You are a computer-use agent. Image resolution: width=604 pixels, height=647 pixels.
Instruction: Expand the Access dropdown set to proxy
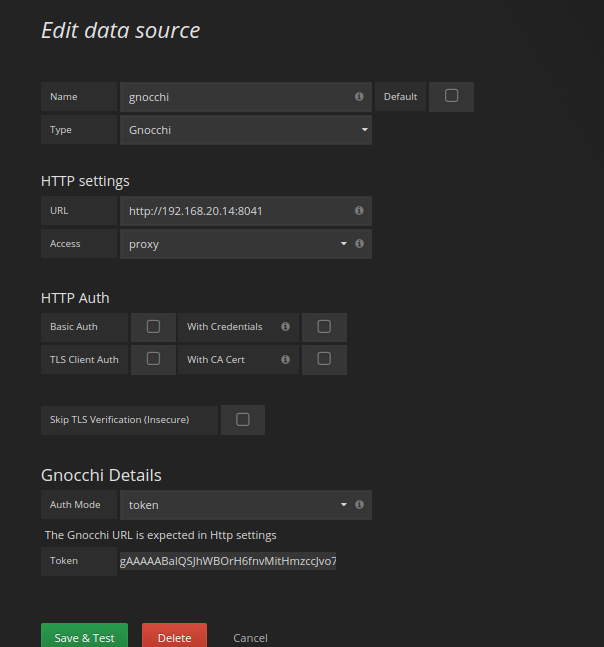pyautogui.click(x=235, y=244)
